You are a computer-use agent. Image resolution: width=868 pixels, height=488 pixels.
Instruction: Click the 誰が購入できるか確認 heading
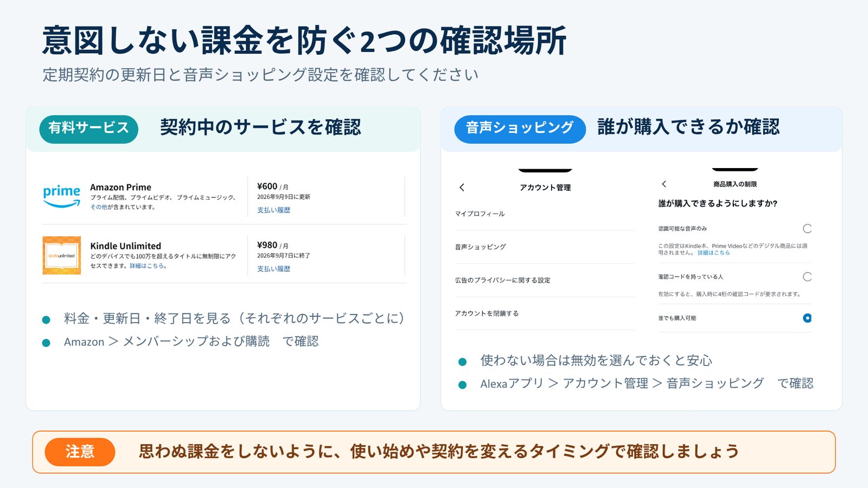pyautogui.click(x=688, y=127)
